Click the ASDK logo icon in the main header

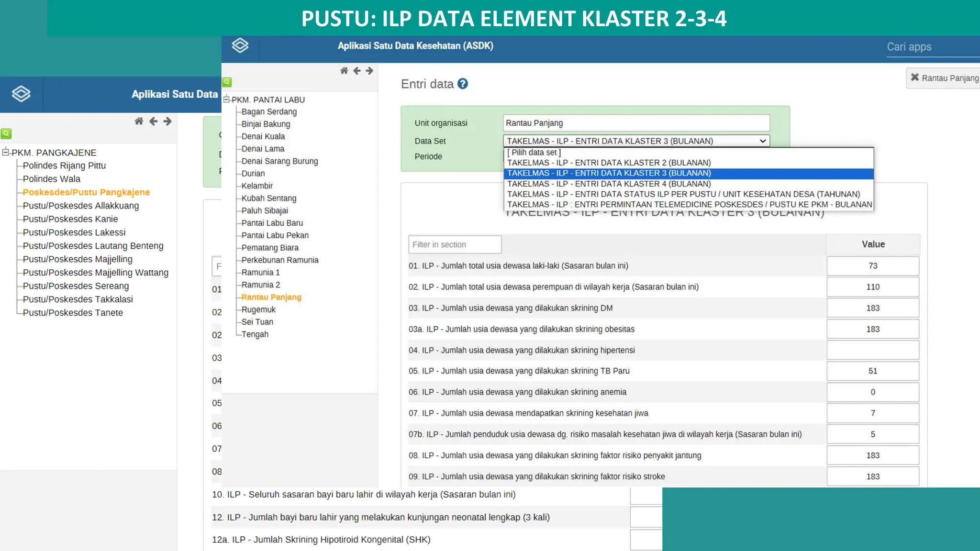[x=240, y=46]
